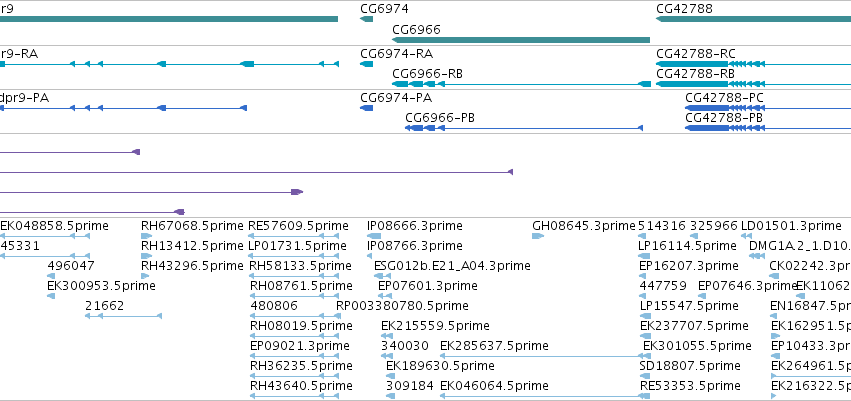The height and width of the screenshot is (401, 851).
Task: Click EST label RH43640.5prime
Action: point(301,386)
